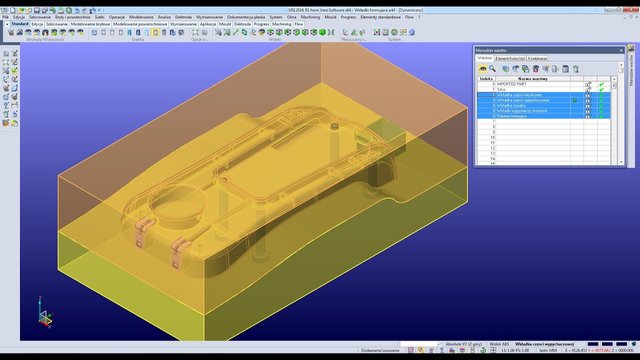
Task: Click the save disk icon in quick access bar
Action: coord(37,10)
